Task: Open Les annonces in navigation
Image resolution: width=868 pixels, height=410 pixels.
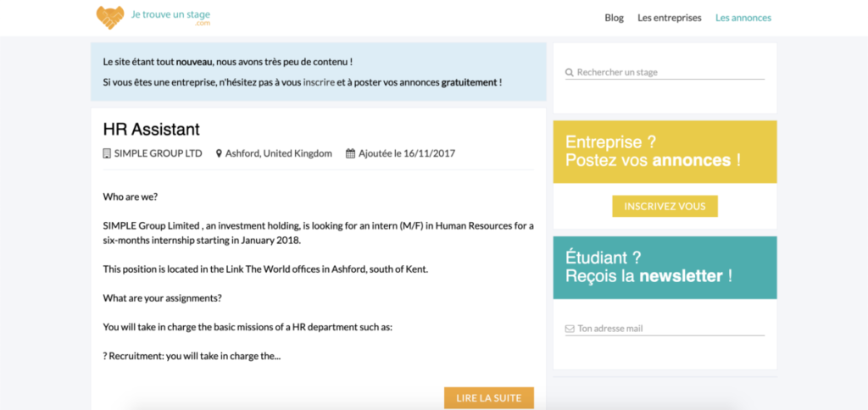Action: click(743, 18)
